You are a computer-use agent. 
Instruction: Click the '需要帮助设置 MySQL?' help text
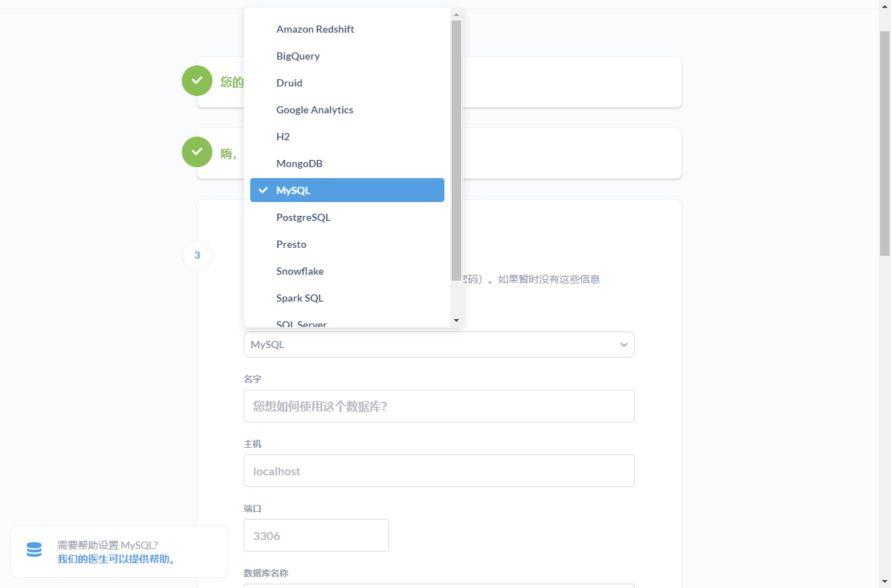pyautogui.click(x=108, y=545)
